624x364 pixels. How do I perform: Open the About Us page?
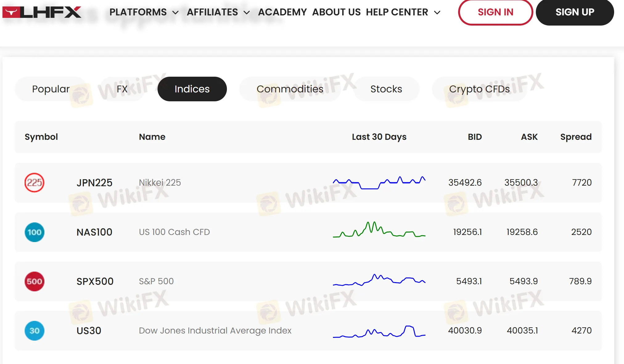pyautogui.click(x=336, y=12)
